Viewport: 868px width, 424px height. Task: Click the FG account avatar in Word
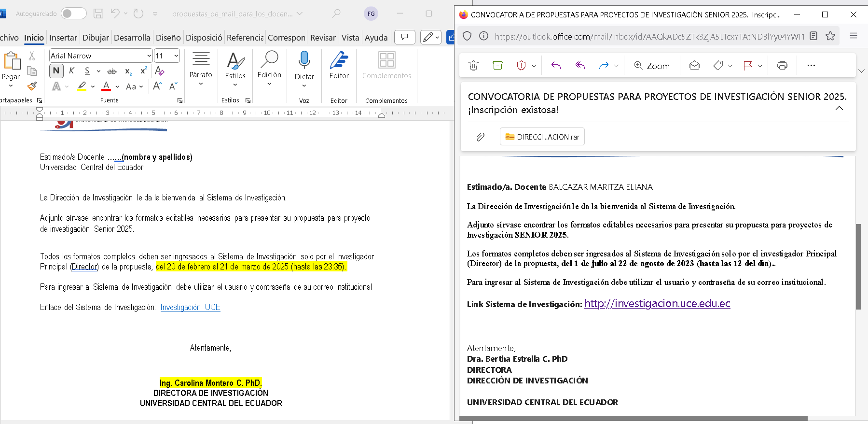371,14
